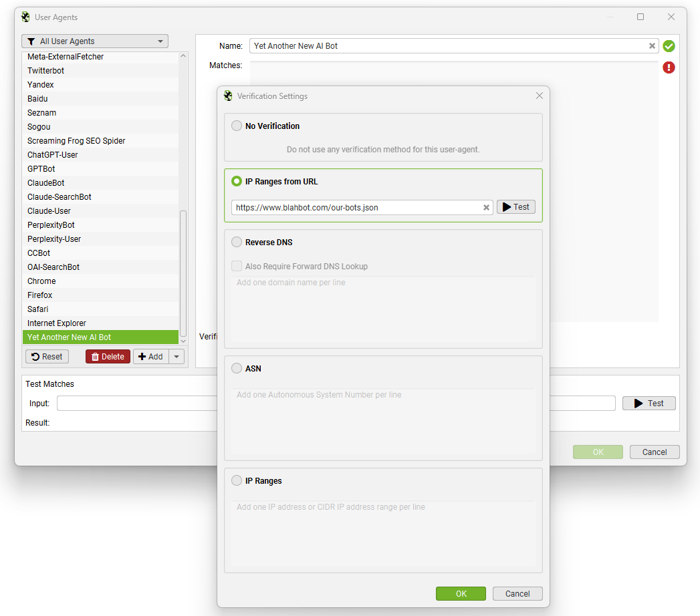Click the green checkmark beside the Name field

(669, 45)
